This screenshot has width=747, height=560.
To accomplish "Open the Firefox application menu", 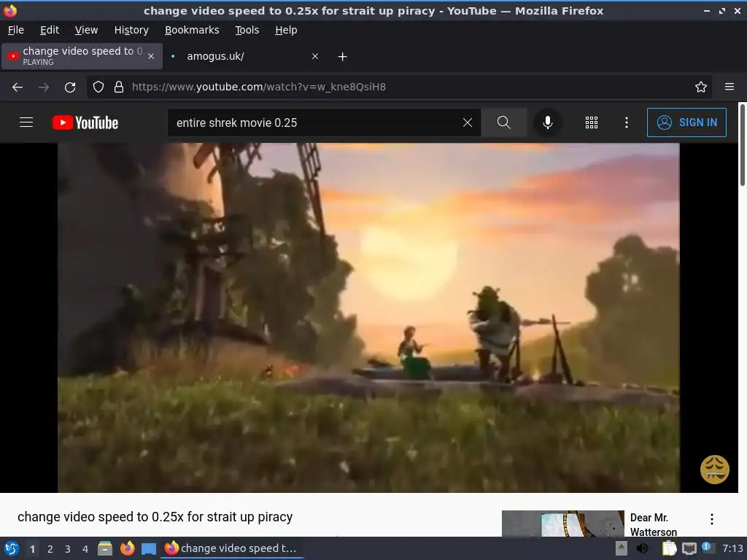I will point(729,87).
